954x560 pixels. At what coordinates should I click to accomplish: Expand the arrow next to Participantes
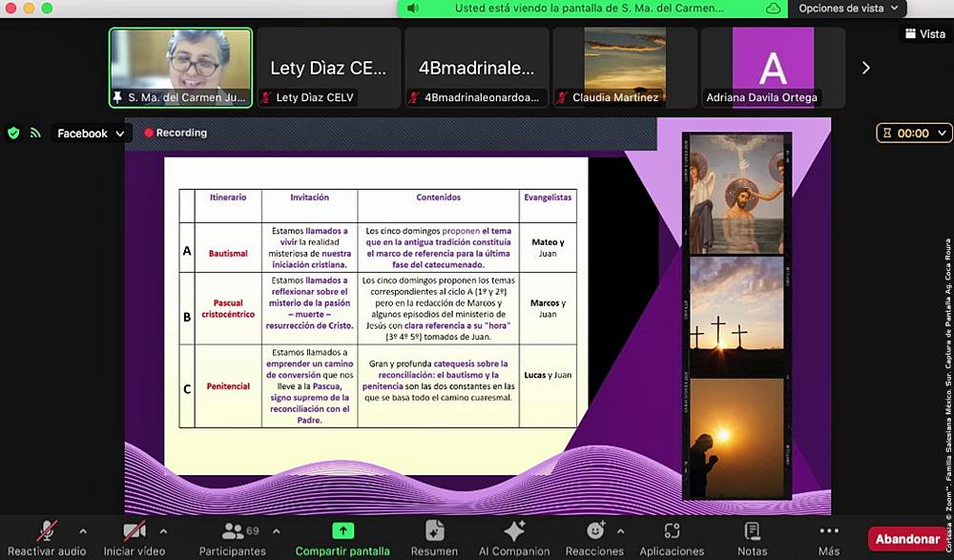[x=277, y=531]
